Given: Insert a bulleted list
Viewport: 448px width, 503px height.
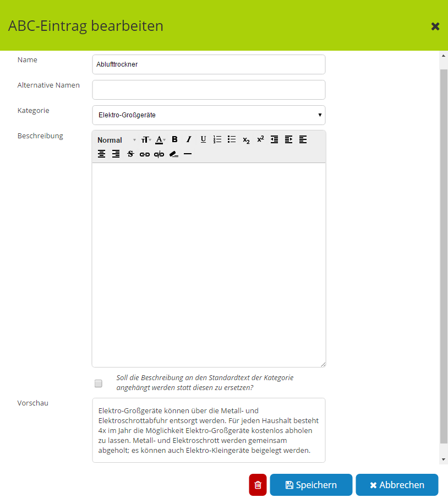Looking at the screenshot, I should coord(232,139).
